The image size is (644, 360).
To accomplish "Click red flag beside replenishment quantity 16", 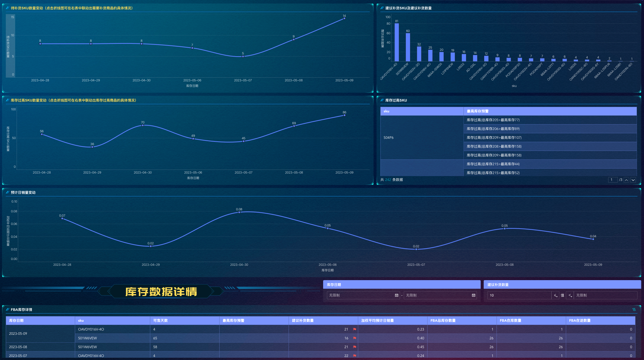I will (355, 338).
